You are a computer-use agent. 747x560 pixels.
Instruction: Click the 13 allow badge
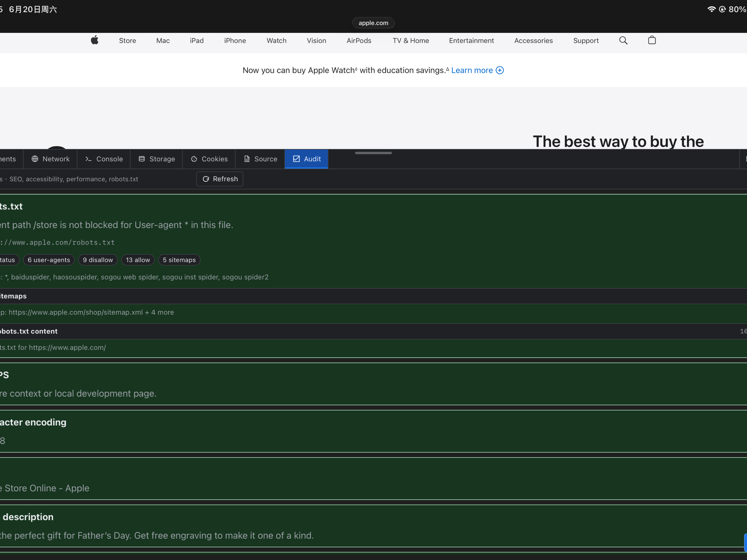pyautogui.click(x=138, y=260)
